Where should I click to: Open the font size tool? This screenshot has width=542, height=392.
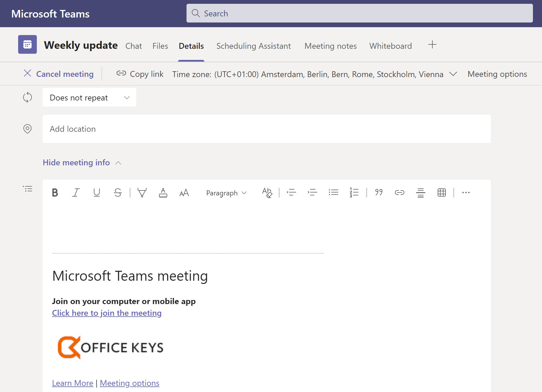pyautogui.click(x=184, y=192)
